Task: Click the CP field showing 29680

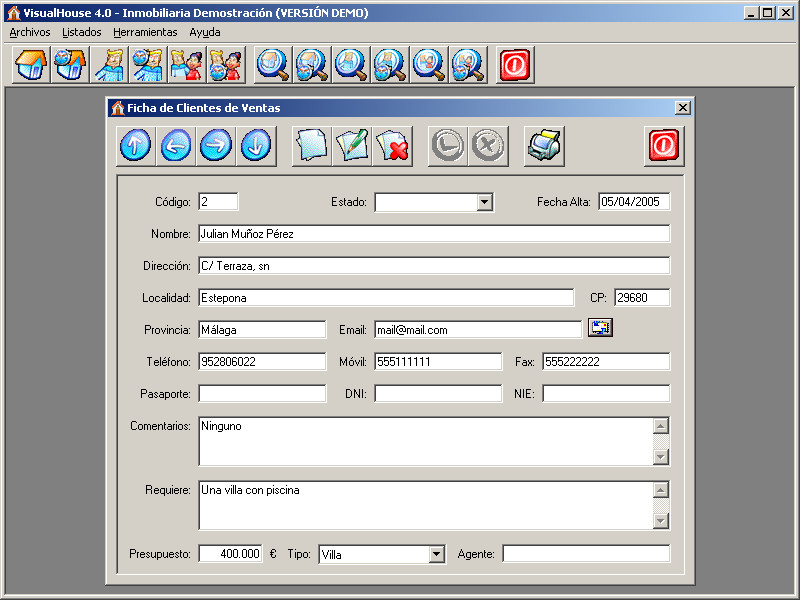Action: coord(642,297)
